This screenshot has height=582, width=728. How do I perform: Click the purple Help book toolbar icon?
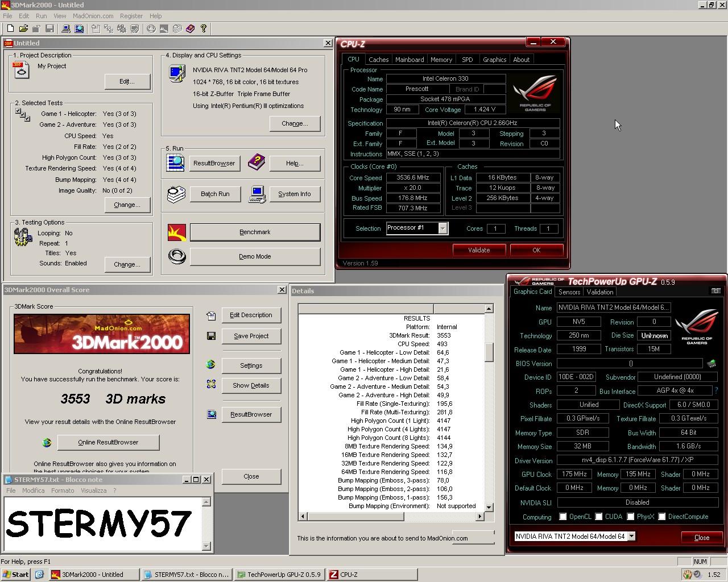point(191,28)
